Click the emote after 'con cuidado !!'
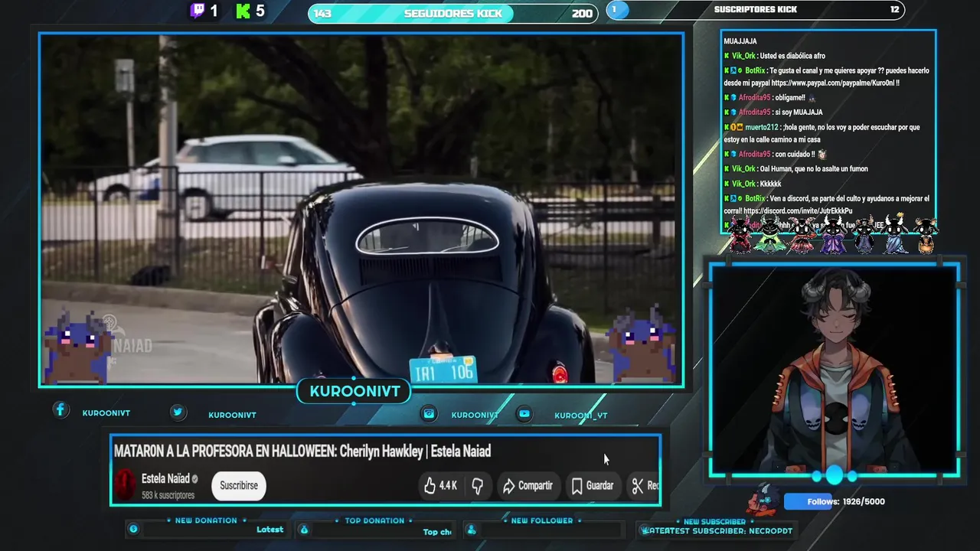This screenshot has height=551, width=980. pyautogui.click(x=822, y=154)
